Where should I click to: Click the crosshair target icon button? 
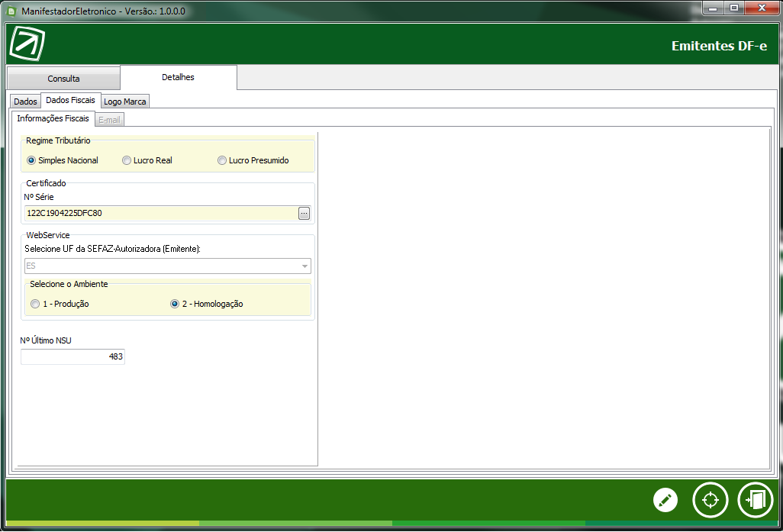point(710,499)
